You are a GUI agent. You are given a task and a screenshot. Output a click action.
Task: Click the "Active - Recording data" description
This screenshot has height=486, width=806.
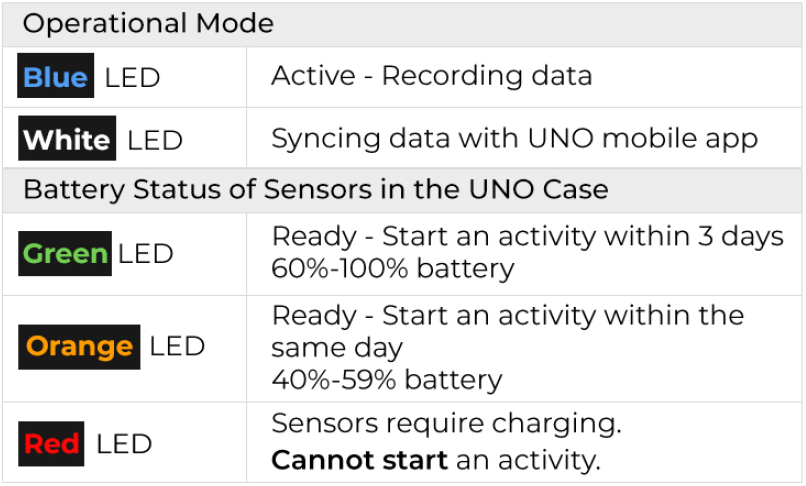click(431, 76)
